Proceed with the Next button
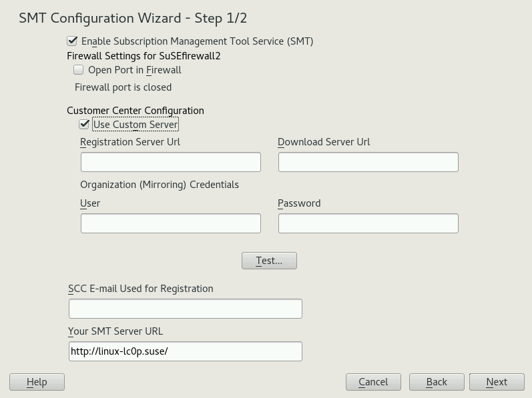The image size is (532, 398). (496, 382)
